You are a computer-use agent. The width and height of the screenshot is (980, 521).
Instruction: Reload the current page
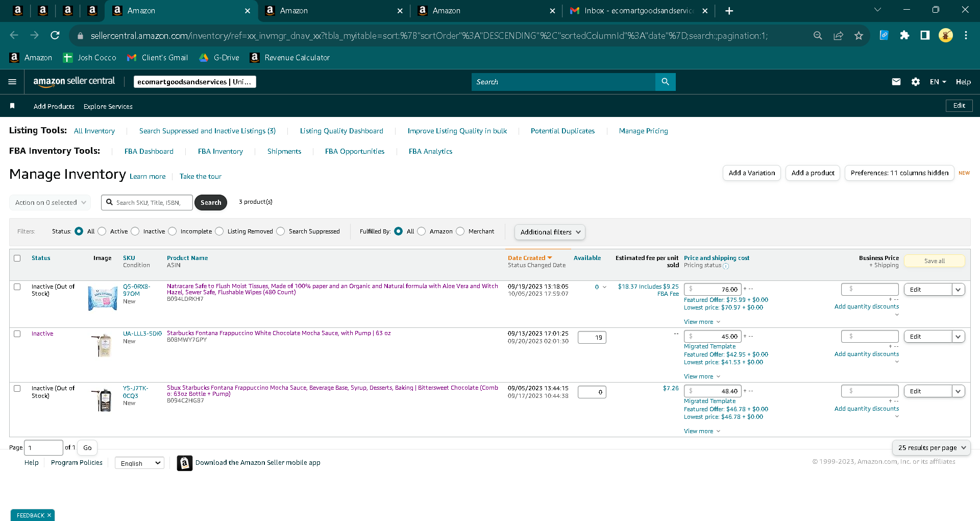55,35
